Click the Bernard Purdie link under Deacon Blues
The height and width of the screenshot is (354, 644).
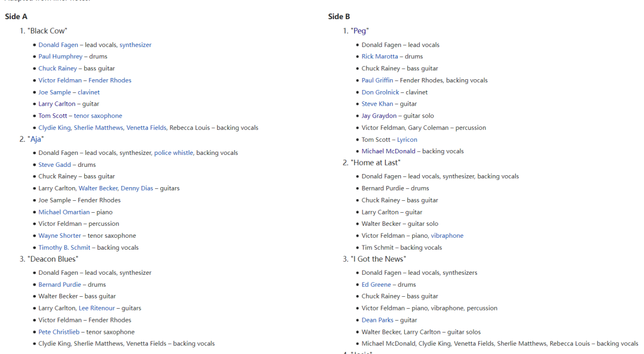(x=60, y=284)
